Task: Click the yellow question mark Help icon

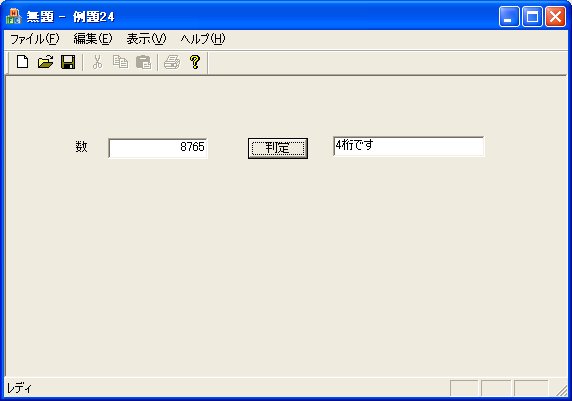Action: pyautogui.click(x=195, y=62)
